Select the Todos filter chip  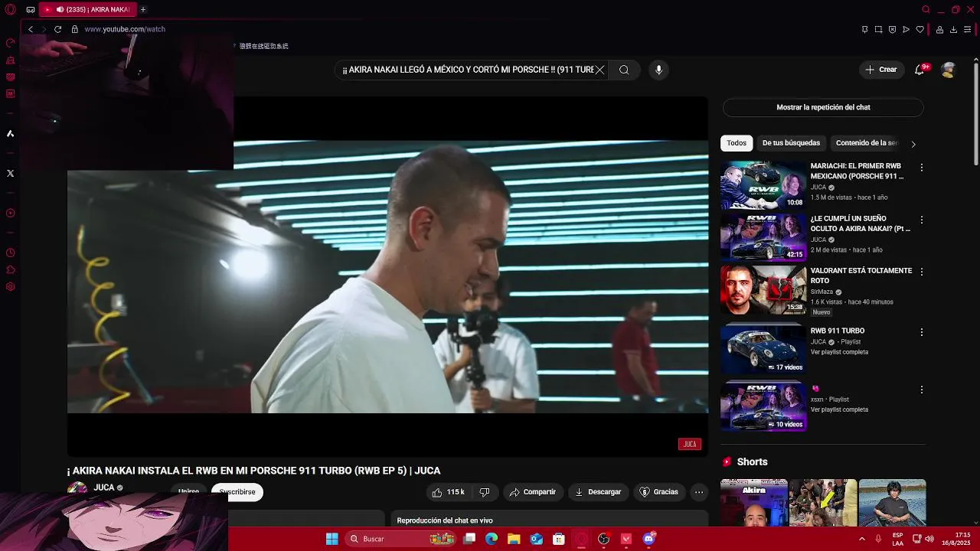(737, 143)
